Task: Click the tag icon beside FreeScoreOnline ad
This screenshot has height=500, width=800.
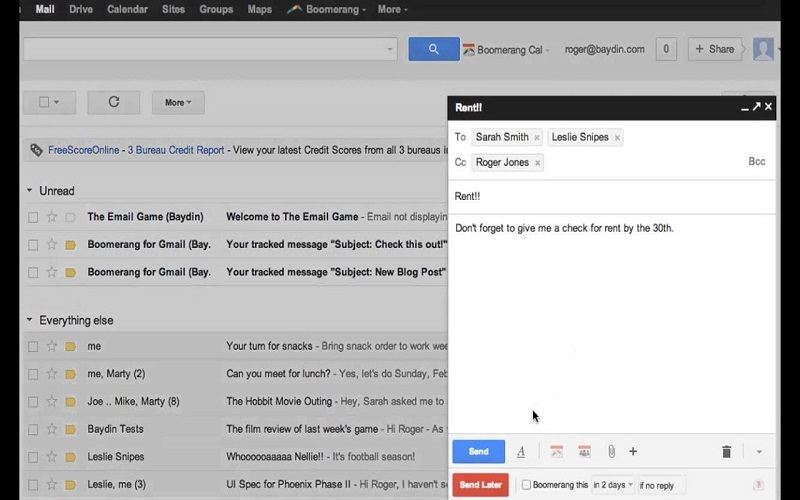Action: pos(36,150)
